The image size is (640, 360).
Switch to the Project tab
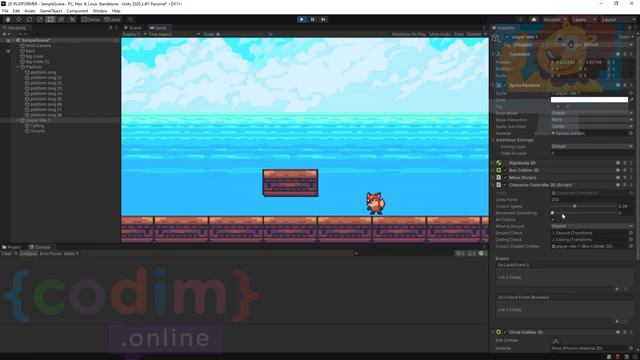(x=12, y=247)
